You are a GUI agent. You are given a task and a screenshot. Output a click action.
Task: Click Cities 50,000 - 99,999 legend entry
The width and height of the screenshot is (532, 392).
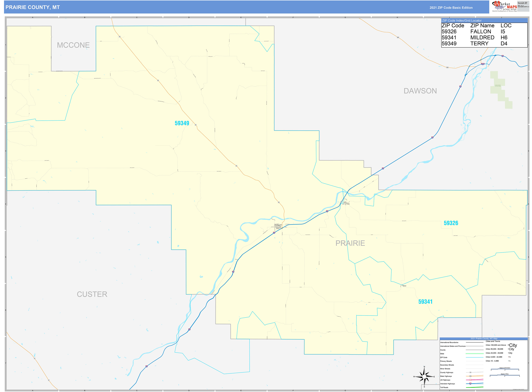(x=494, y=349)
